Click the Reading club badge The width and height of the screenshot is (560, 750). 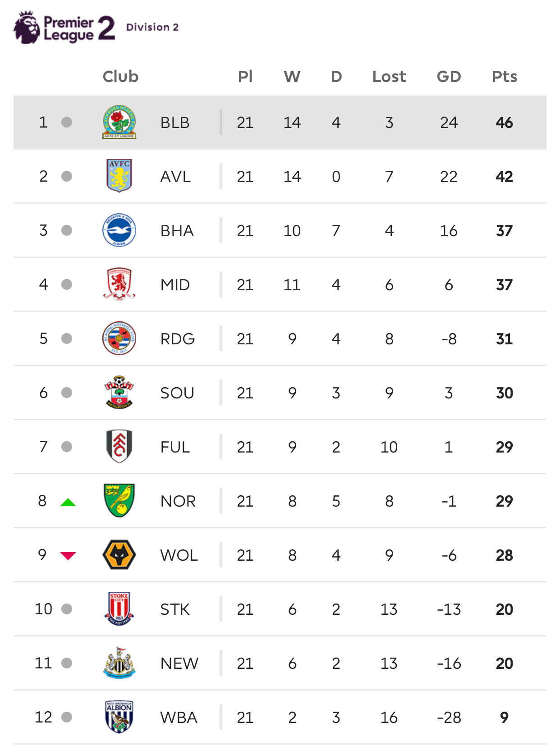pyautogui.click(x=119, y=338)
